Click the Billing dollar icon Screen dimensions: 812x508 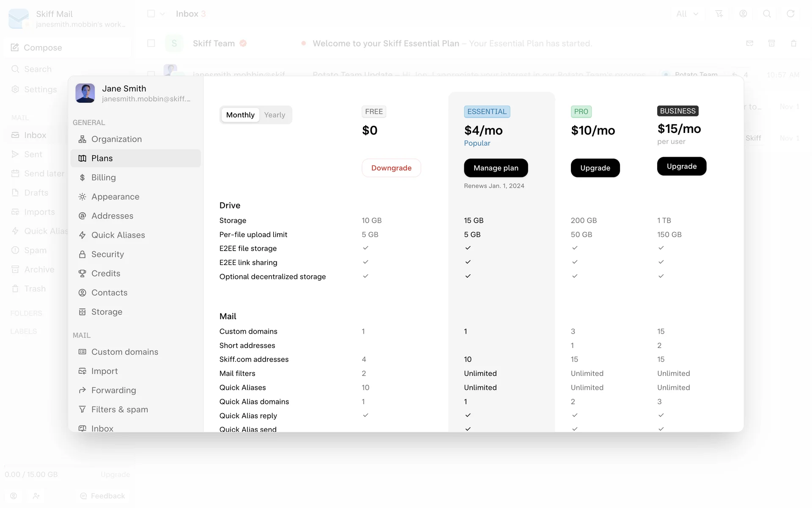click(82, 178)
